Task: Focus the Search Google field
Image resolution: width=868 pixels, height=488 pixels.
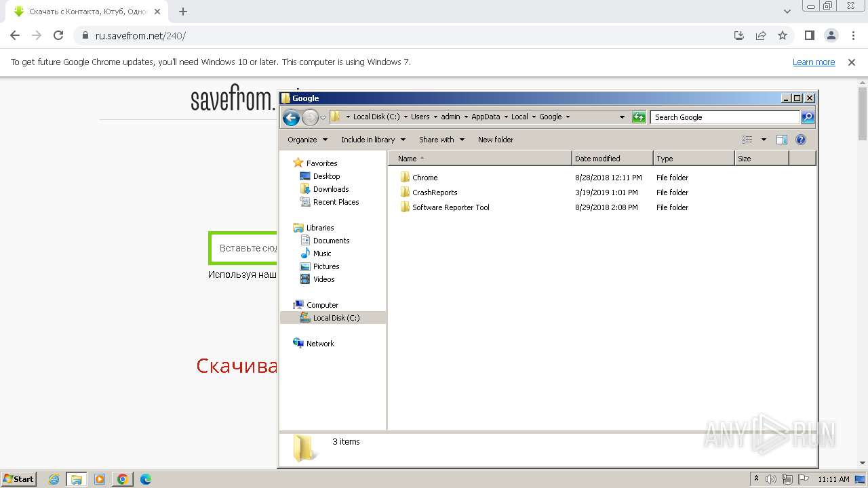Action: (x=725, y=117)
